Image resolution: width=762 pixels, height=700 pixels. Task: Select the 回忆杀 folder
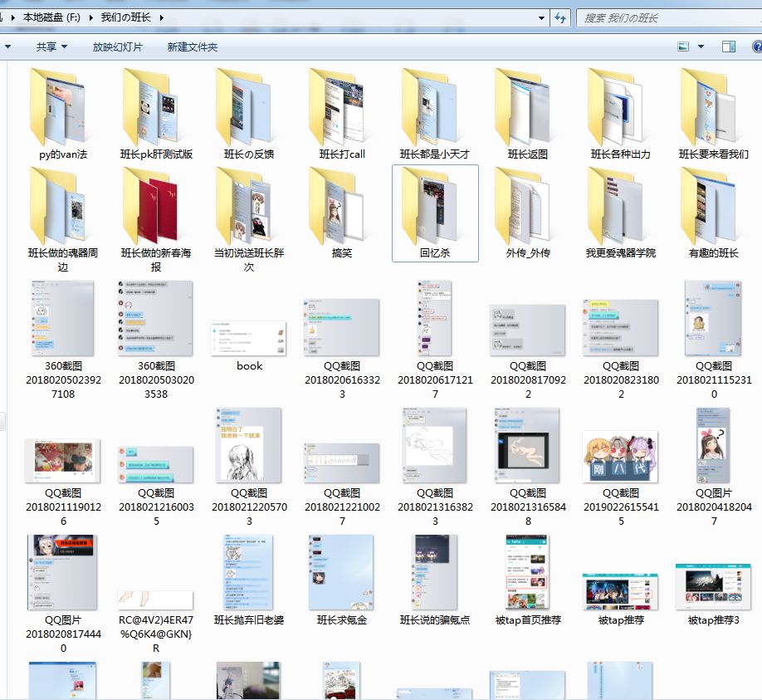[x=435, y=213]
